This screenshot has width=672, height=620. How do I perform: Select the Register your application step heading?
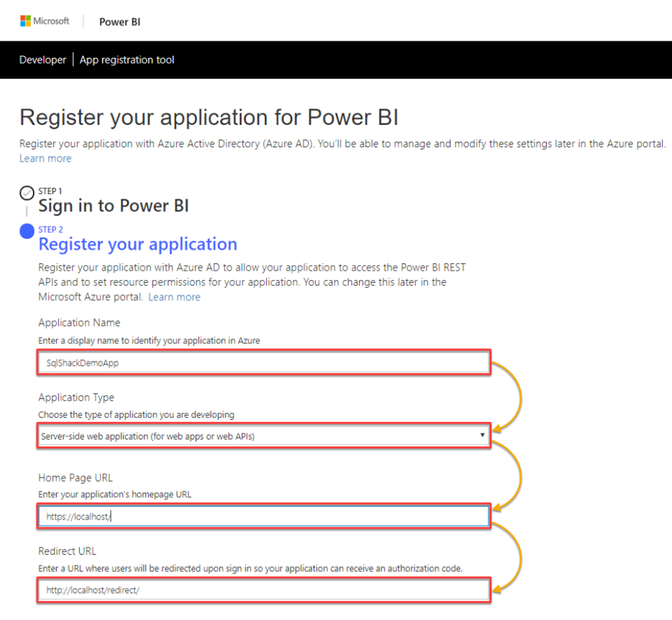point(138,244)
